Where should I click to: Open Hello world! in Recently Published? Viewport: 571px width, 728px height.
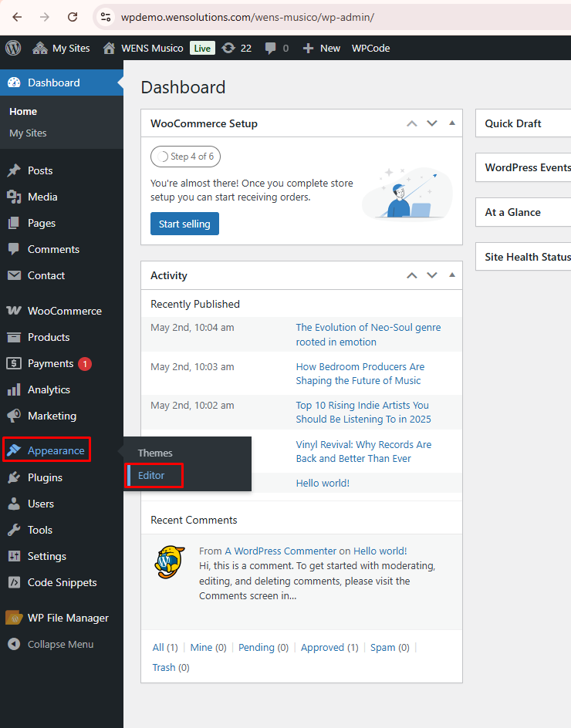coord(323,483)
